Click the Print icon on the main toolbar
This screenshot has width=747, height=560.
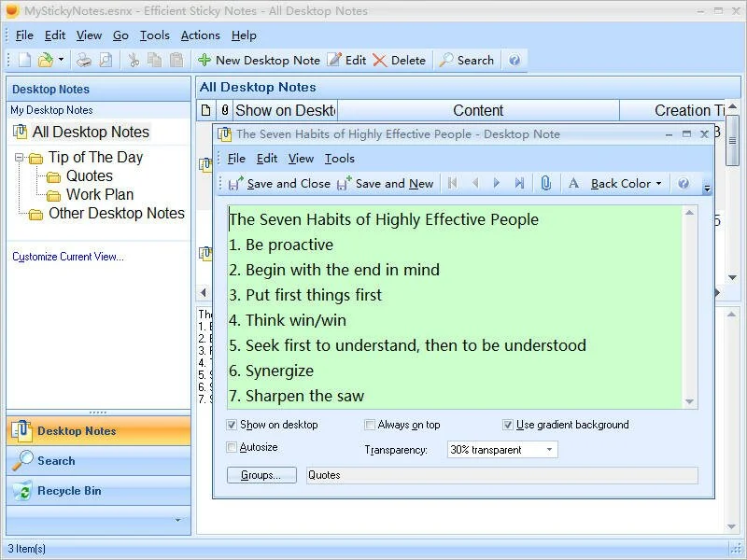pos(83,60)
